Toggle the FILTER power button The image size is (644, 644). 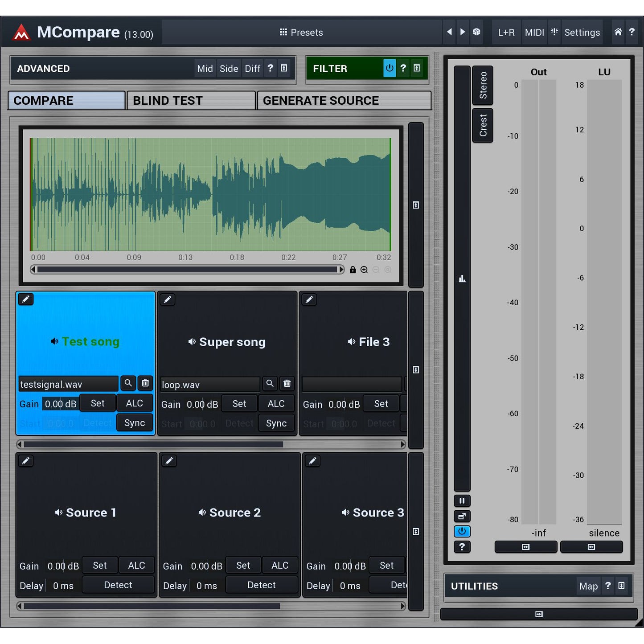click(x=390, y=68)
